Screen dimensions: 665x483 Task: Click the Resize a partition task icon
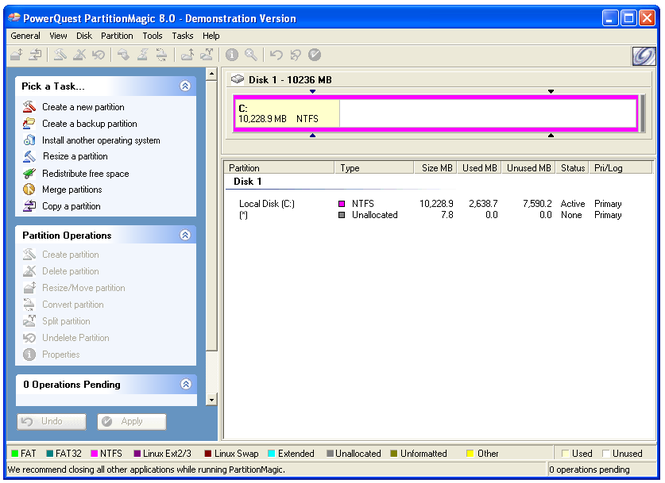pos(29,157)
